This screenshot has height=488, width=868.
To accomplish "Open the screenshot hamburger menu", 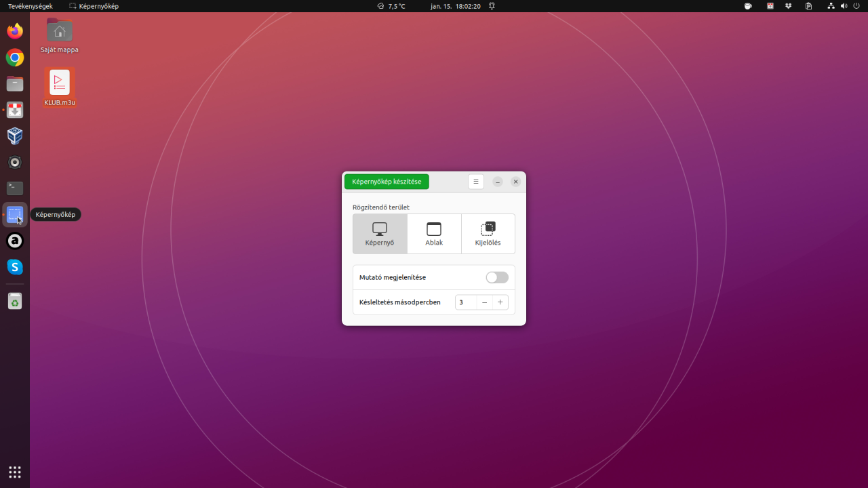I will coord(476,182).
